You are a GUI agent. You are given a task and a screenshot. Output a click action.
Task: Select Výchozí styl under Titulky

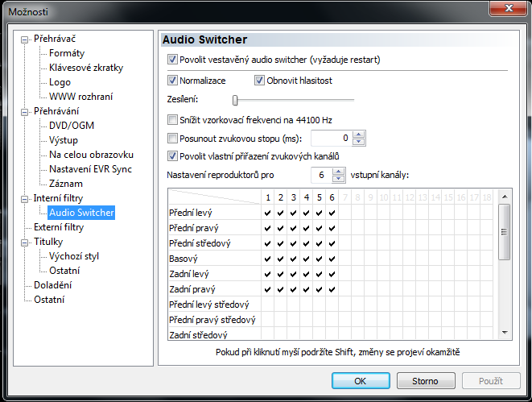pyautogui.click(x=73, y=256)
